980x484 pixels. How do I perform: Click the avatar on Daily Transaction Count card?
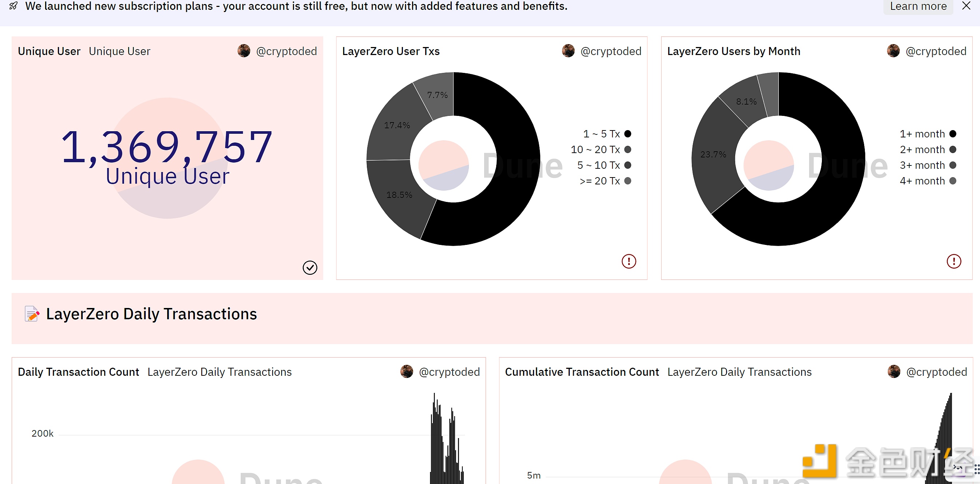coord(407,372)
